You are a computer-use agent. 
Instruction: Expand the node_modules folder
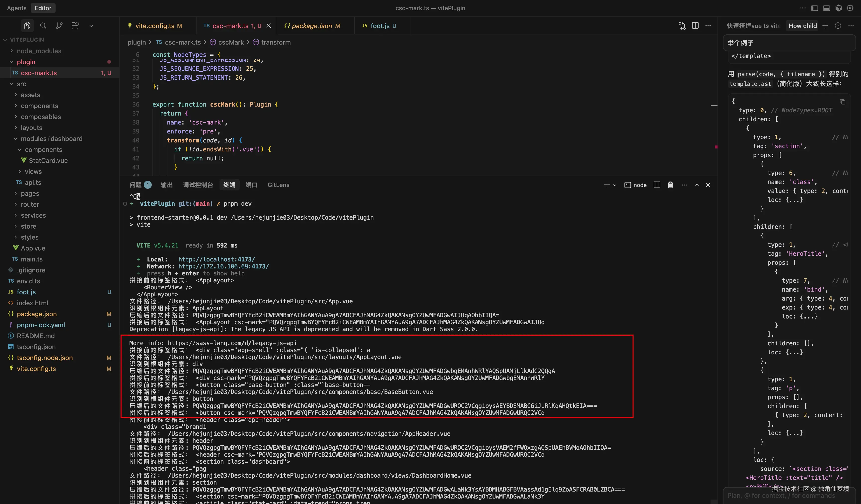tap(39, 51)
